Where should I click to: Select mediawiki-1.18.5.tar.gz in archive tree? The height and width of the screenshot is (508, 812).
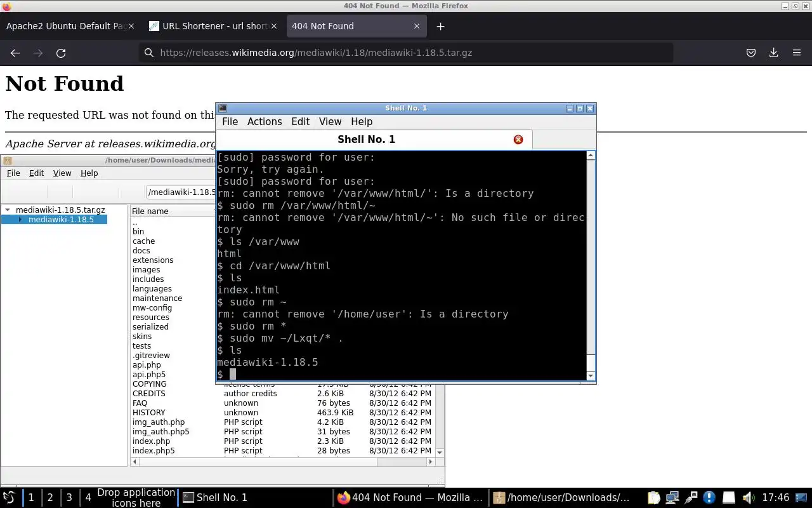pyautogui.click(x=60, y=210)
